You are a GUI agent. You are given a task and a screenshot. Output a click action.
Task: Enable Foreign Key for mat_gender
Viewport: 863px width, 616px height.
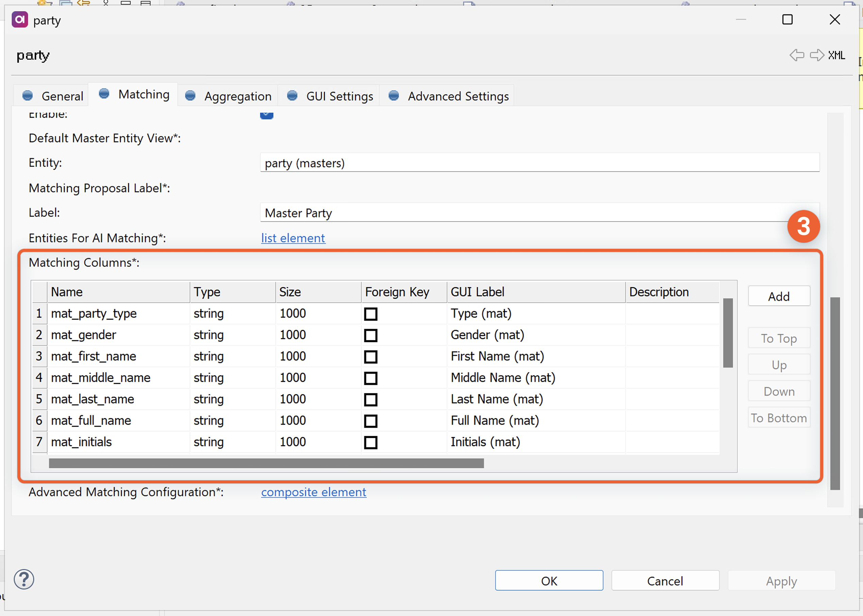(x=371, y=335)
